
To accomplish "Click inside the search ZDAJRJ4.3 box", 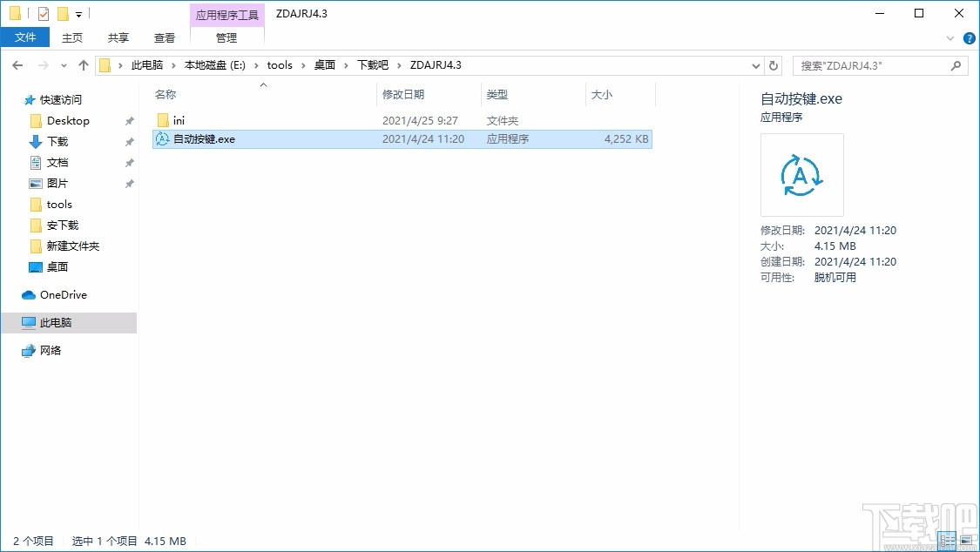I will point(871,65).
